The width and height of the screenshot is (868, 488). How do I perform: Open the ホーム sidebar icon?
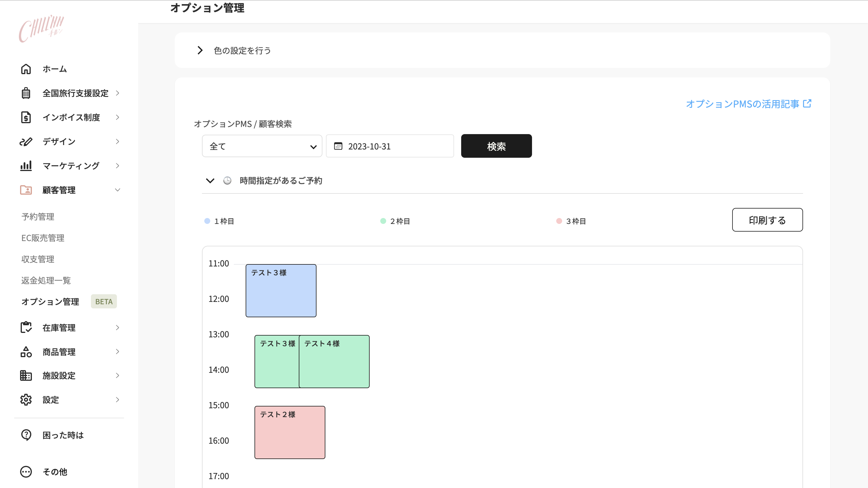pos(26,69)
